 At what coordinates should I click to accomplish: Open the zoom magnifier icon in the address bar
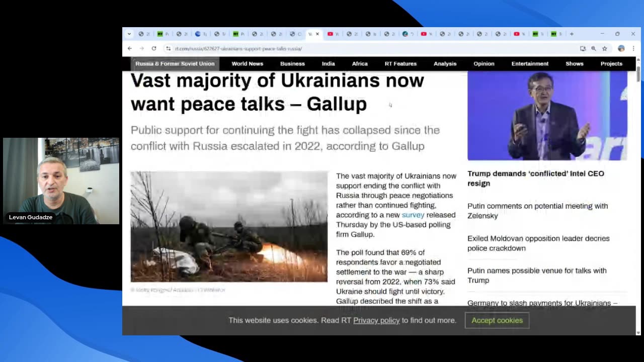(594, 49)
